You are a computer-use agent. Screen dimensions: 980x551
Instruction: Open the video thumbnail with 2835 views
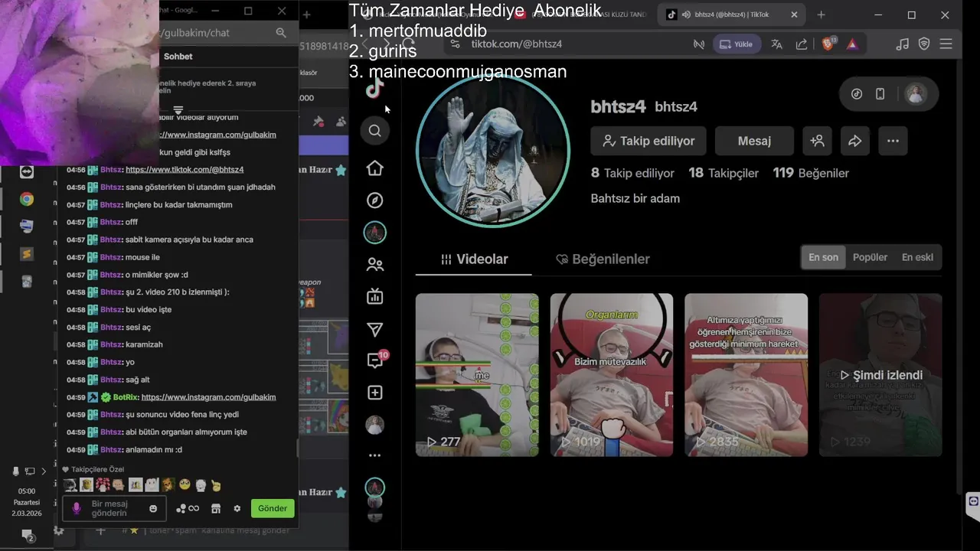(746, 375)
